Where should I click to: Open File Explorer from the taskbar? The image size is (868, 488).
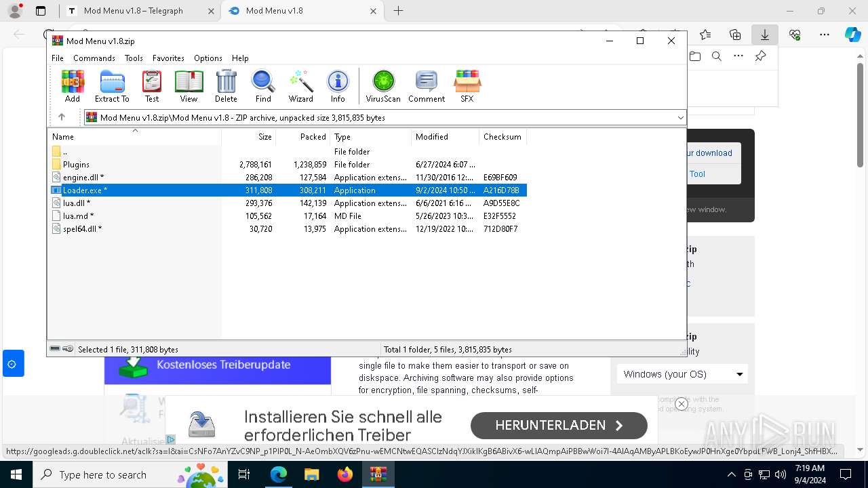click(311, 474)
